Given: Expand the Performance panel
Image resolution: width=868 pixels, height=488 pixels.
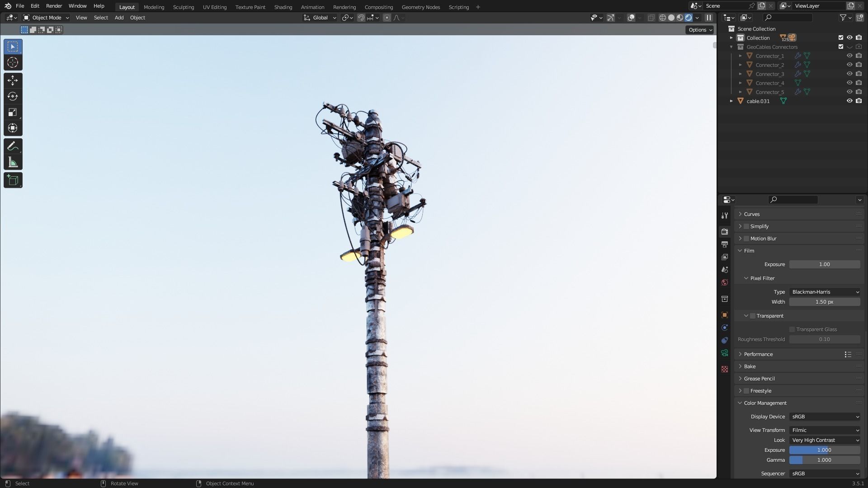Looking at the screenshot, I should tap(758, 354).
